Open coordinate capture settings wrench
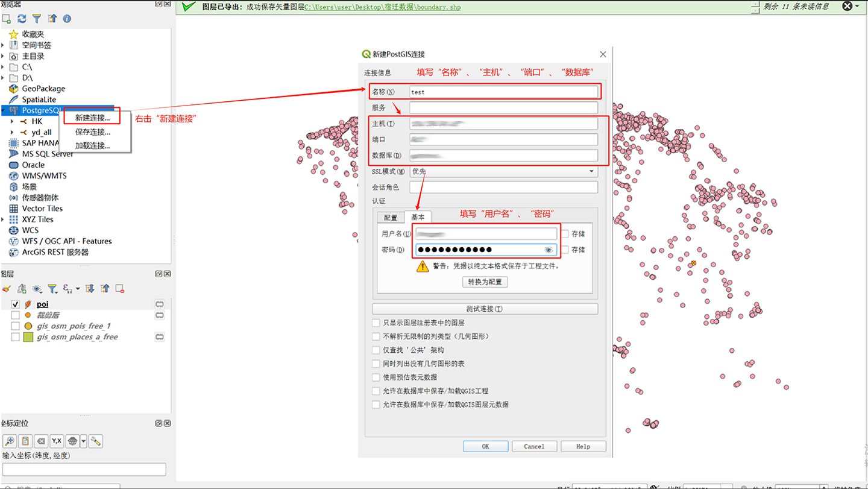 coord(95,441)
